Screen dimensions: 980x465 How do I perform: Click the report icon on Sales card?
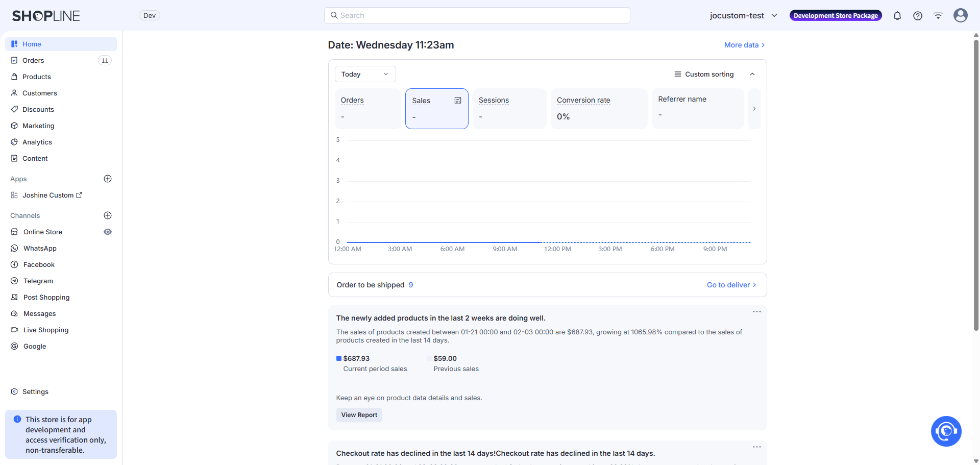458,101
